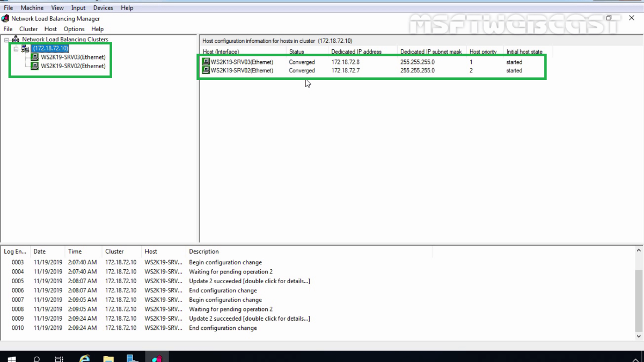644x362 pixels.
Task: Select WS2K19-SRV03(Ethernet) in the tree
Action: 73,57
